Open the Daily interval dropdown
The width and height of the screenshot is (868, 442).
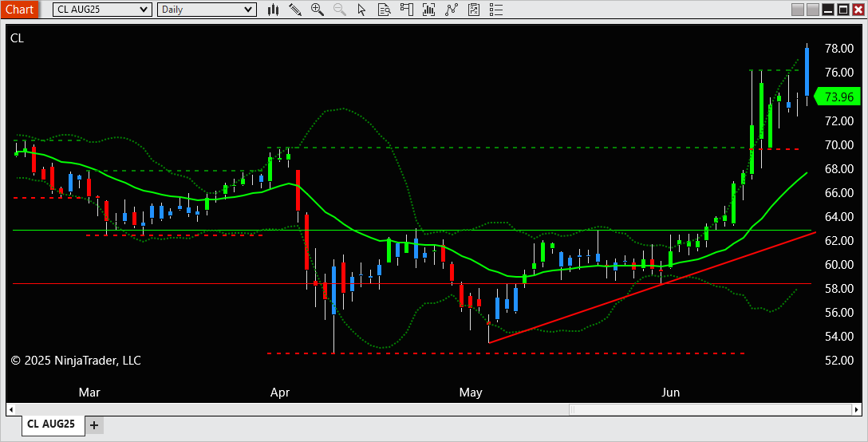(x=207, y=10)
